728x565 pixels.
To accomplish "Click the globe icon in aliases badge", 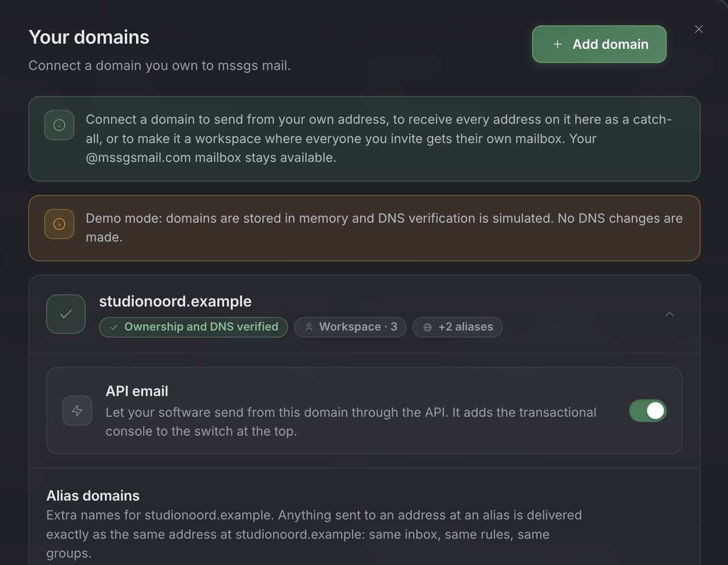I will click(428, 327).
